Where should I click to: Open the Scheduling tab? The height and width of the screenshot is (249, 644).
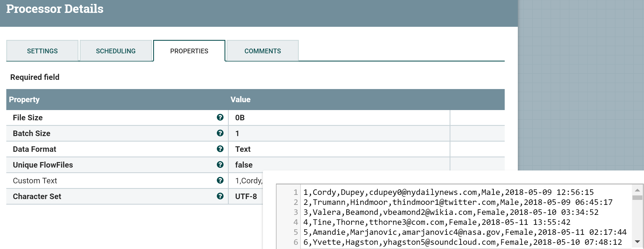coord(115,50)
